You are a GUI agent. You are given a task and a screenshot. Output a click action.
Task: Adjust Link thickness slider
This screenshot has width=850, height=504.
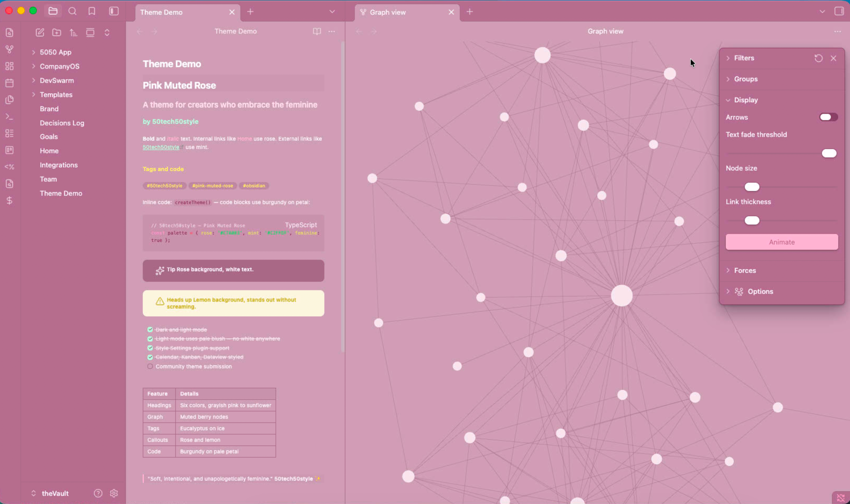coord(782,220)
